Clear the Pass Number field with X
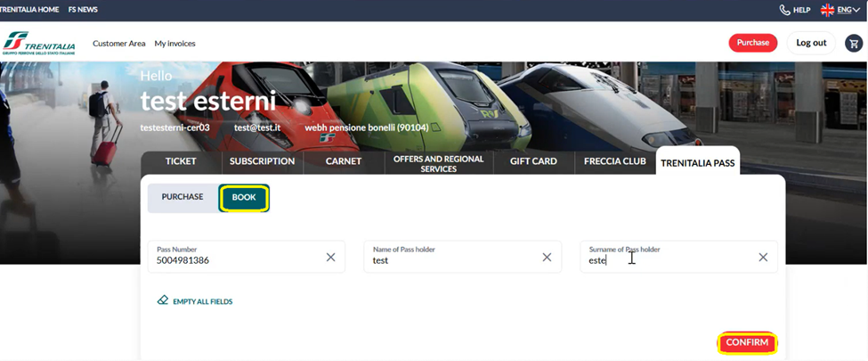The height and width of the screenshot is (361, 868). (330, 257)
